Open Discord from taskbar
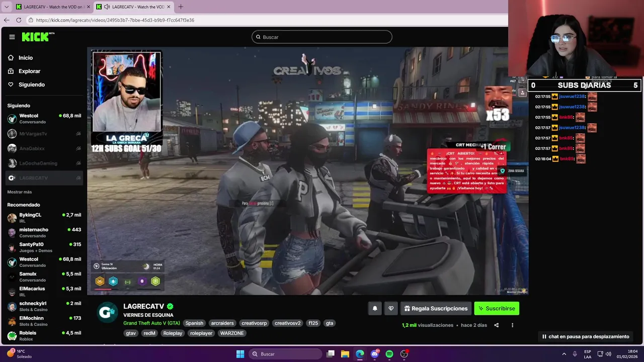The height and width of the screenshot is (362, 644). pos(374,354)
